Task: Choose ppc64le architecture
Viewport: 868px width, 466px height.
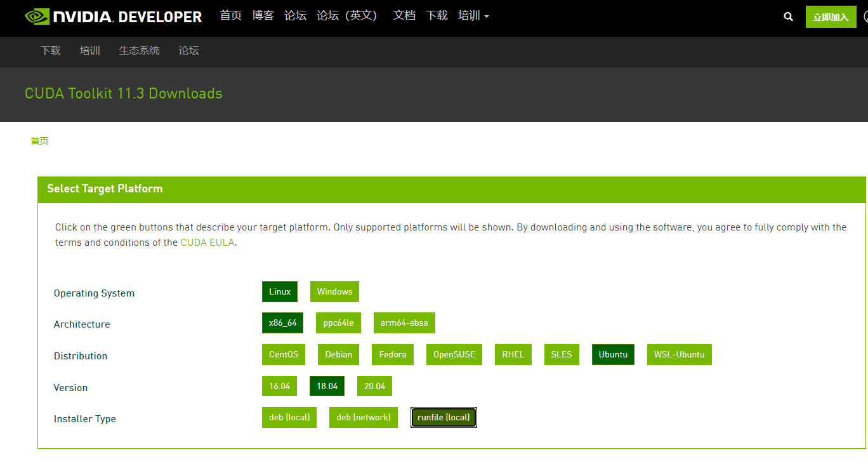Action: click(x=338, y=323)
